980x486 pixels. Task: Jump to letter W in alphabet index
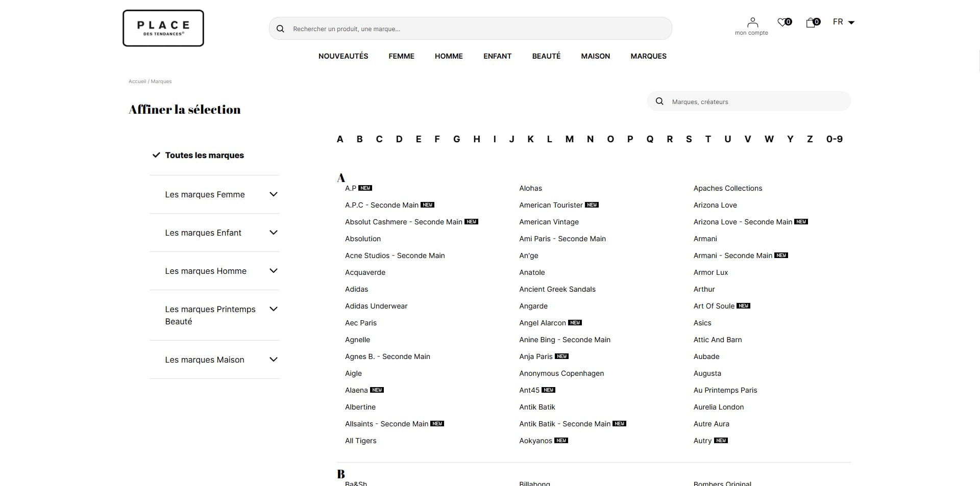pos(769,139)
